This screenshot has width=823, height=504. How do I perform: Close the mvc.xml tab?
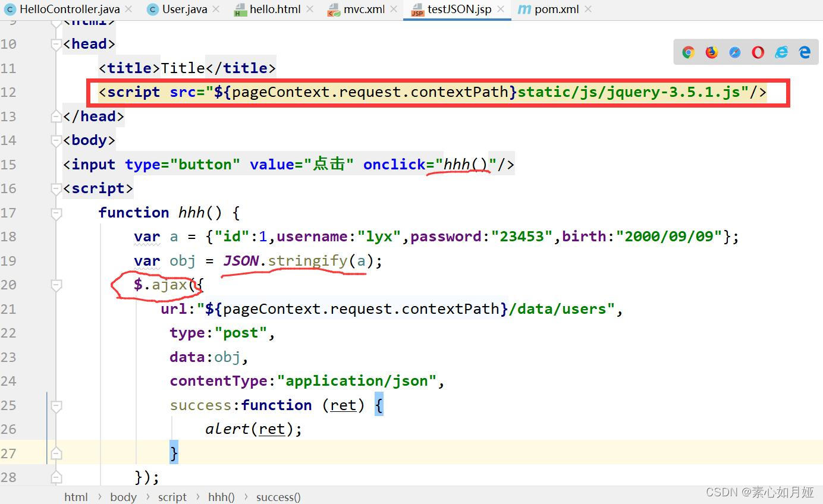coord(393,9)
